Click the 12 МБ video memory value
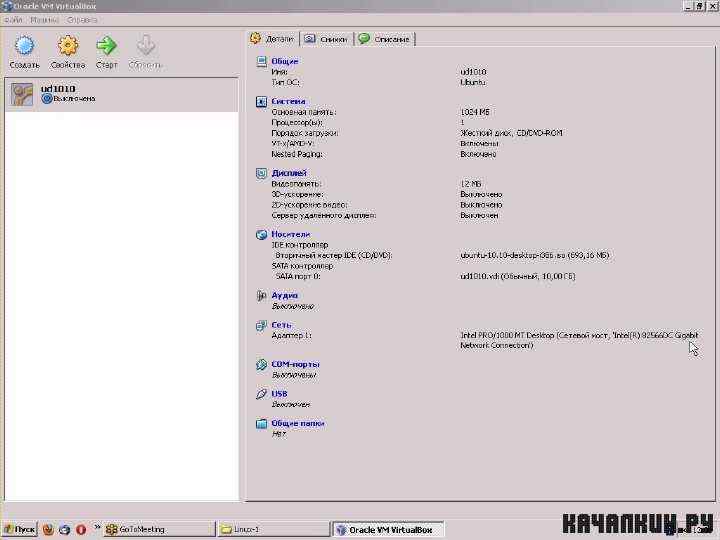720x540 pixels. point(471,183)
